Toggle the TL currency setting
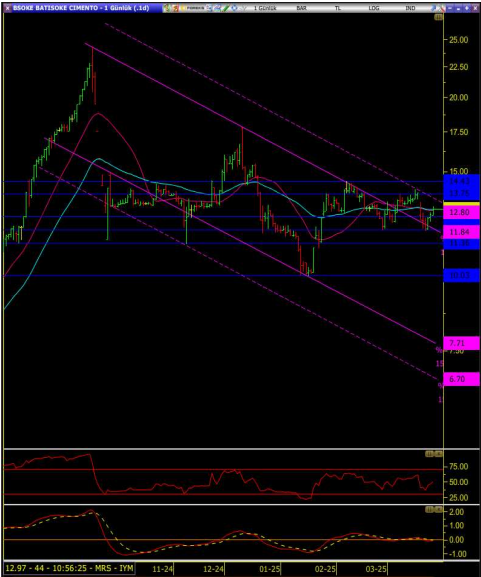 click(338, 8)
